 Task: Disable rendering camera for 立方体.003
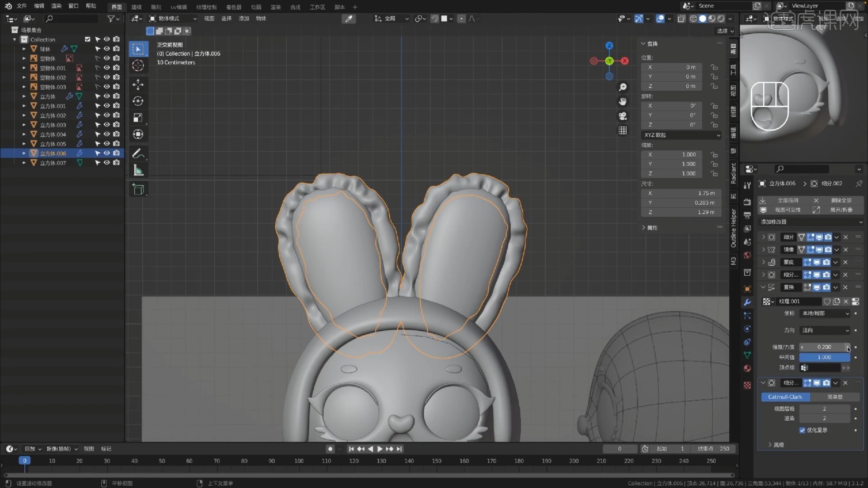tap(117, 125)
